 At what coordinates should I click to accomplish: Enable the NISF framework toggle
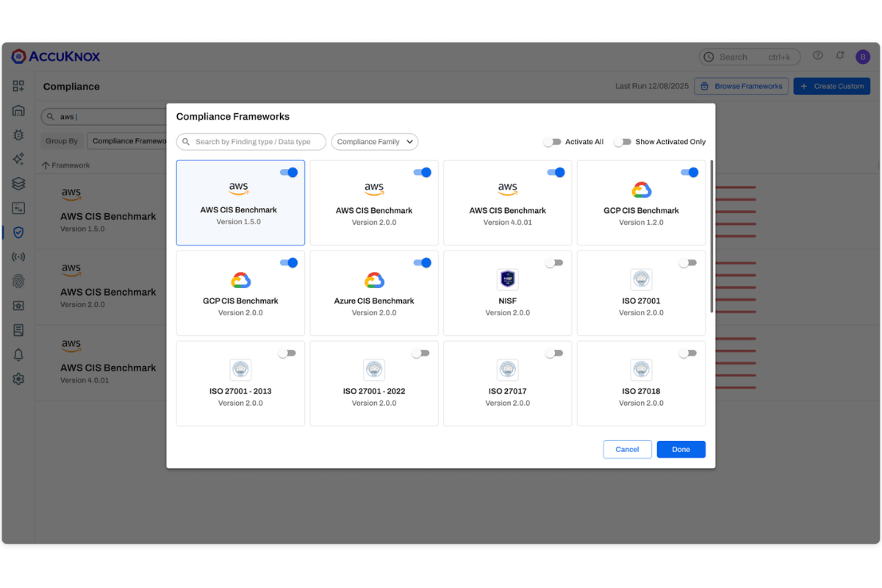click(556, 262)
